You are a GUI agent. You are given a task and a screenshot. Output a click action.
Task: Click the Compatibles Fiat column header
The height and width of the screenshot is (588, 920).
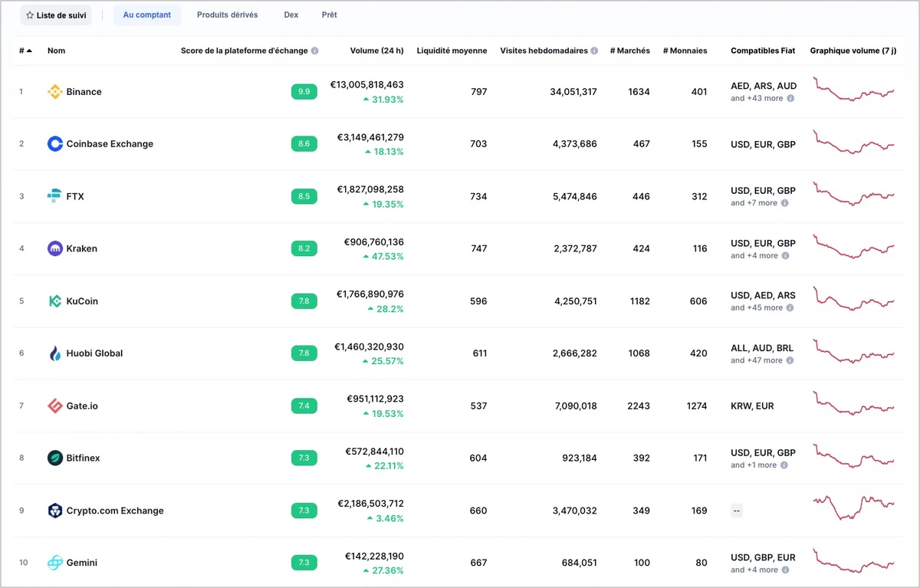[x=763, y=51]
